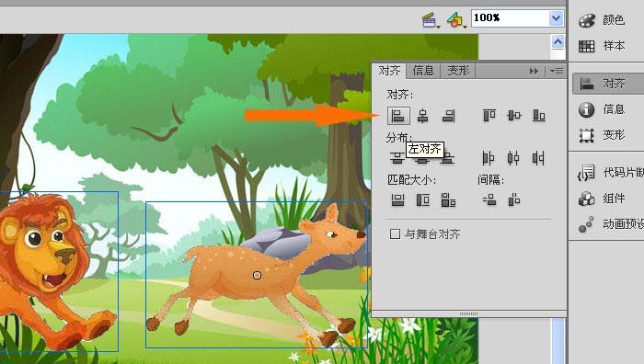Click space evenly horizontally icon
The width and height of the screenshot is (644, 364).
[x=514, y=200]
